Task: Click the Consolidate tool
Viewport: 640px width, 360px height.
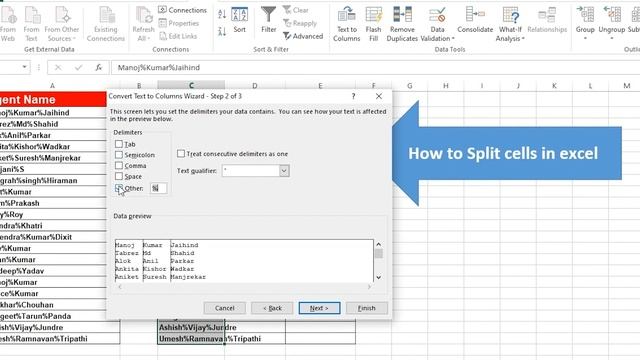Action: click(x=475, y=20)
